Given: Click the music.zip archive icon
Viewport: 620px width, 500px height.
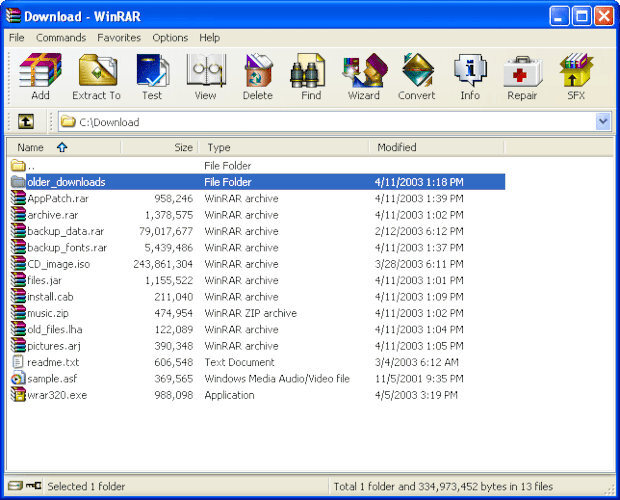Looking at the screenshot, I should click(18, 313).
